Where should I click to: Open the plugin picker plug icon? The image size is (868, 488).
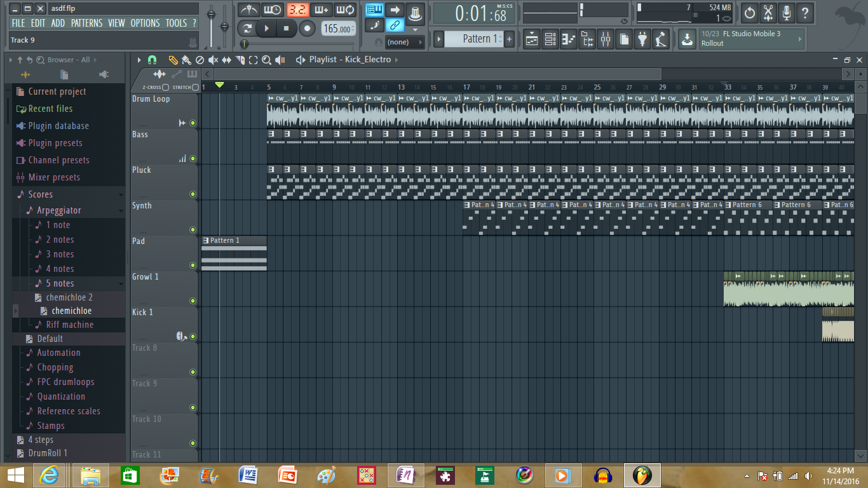pos(642,39)
